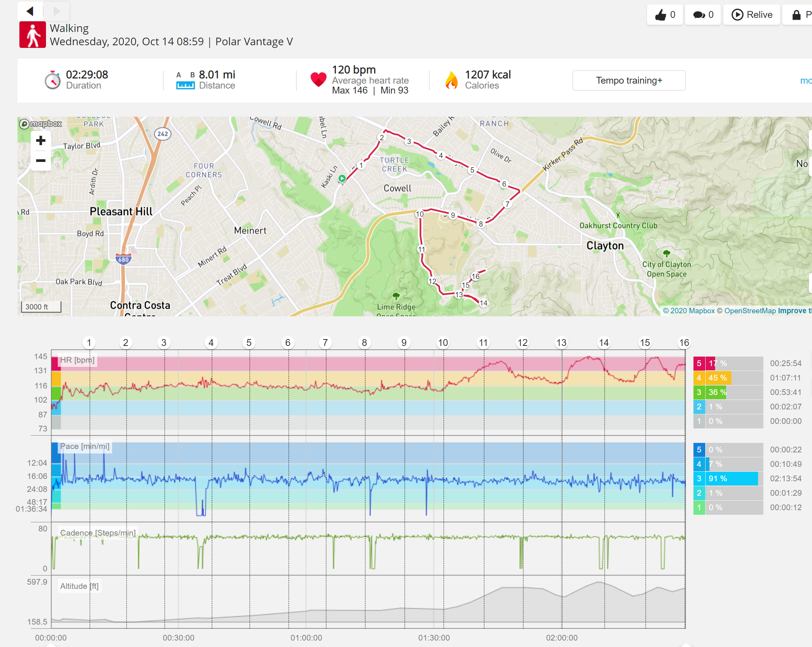Image resolution: width=812 pixels, height=647 pixels.
Task: Open the Mapbox attribution link
Action: (689, 311)
